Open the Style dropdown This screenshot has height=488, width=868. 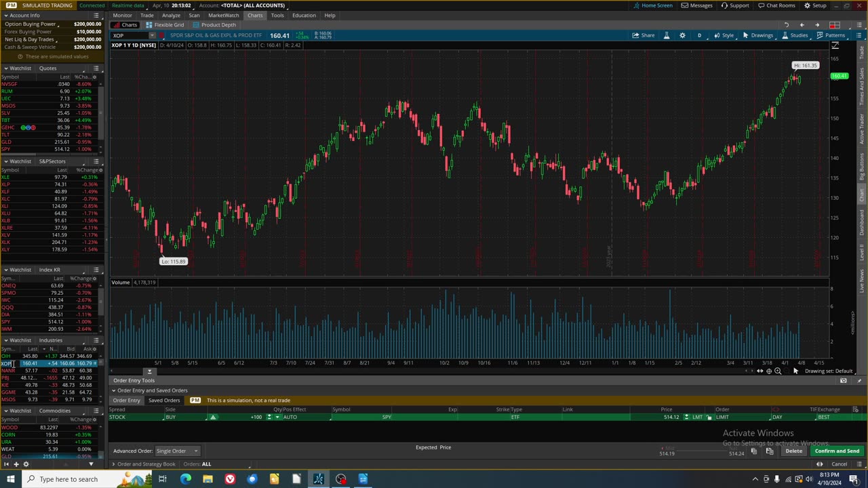click(724, 35)
